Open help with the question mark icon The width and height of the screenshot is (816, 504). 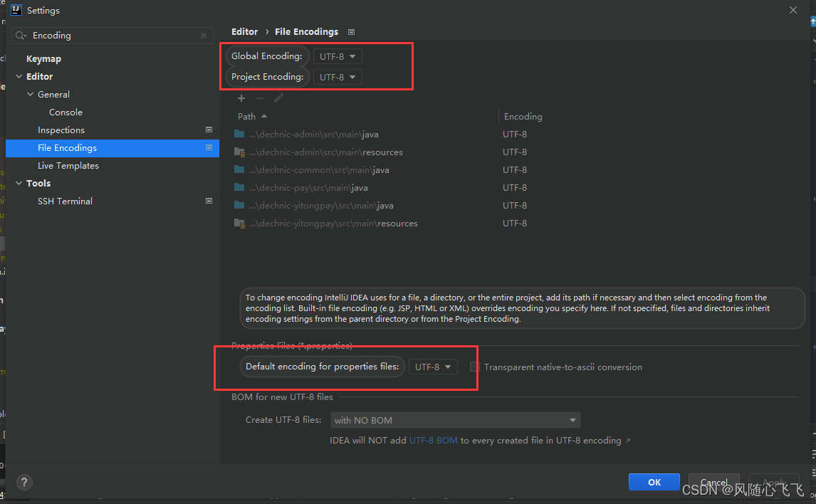pyautogui.click(x=24, y=482)
